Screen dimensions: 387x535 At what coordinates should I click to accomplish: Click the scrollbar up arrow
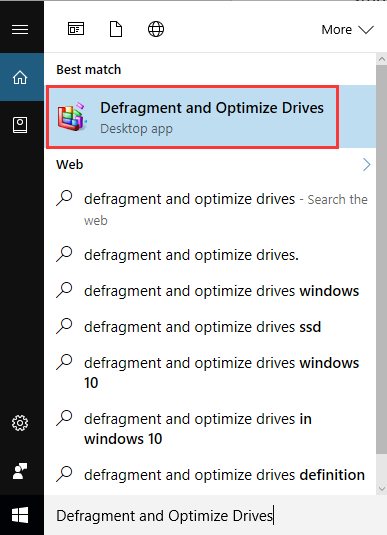click(382, 59)
